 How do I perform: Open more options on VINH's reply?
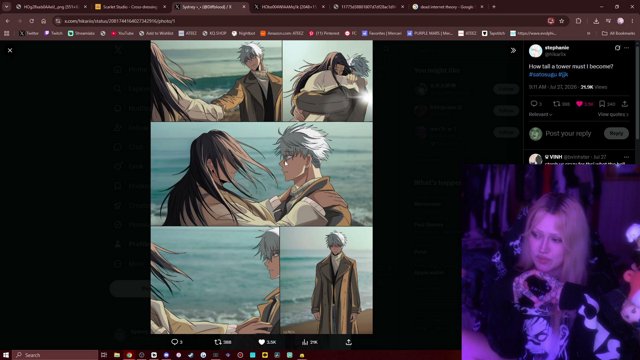[x=627, y=157]
